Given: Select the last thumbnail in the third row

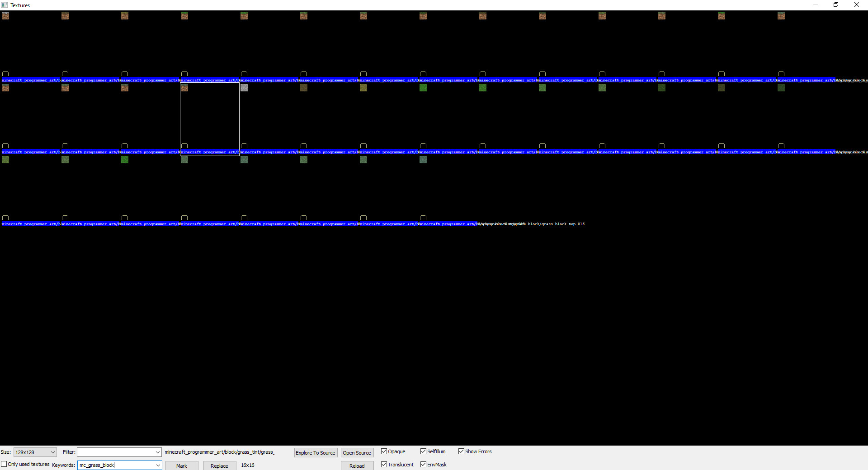Looking at the screenshot, I should (x=423, y=160).
